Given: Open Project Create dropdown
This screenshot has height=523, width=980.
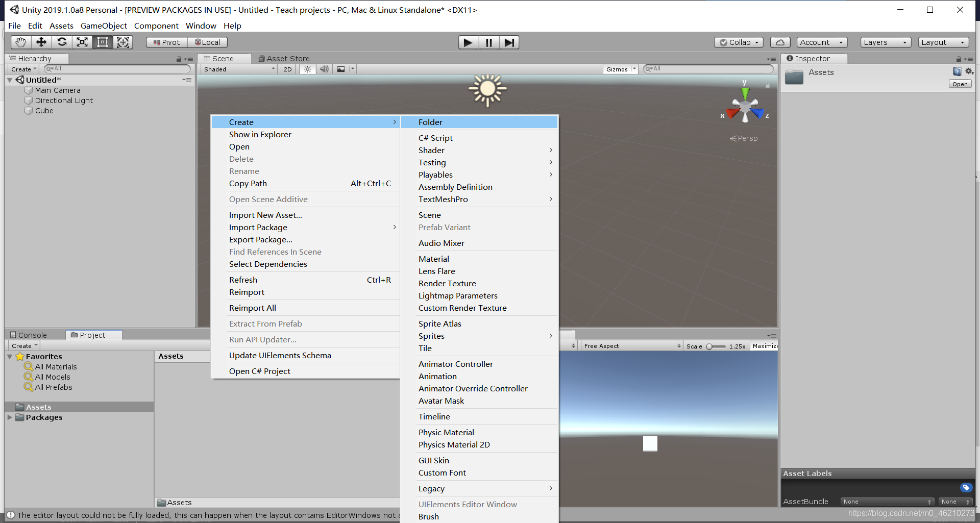Looking at the screenshot, I should pyautogui.click(x=24, y=346).
